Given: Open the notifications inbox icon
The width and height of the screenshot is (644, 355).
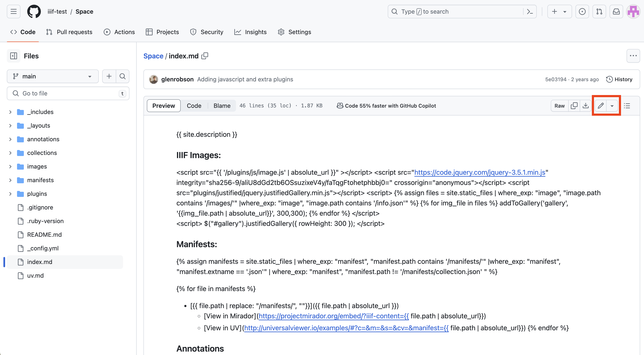Looking at the screenshot, I should click(x=616, y=12).
